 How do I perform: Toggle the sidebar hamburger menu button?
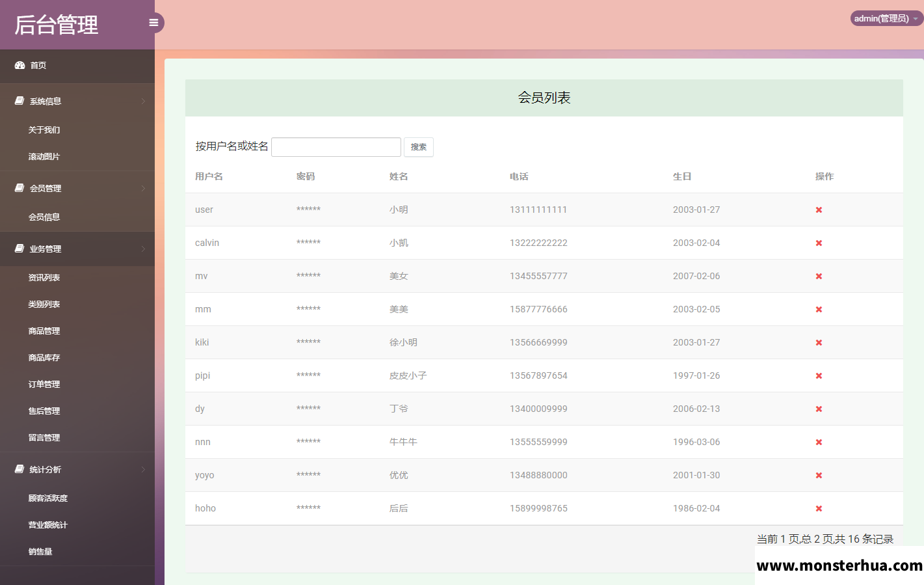154,23
